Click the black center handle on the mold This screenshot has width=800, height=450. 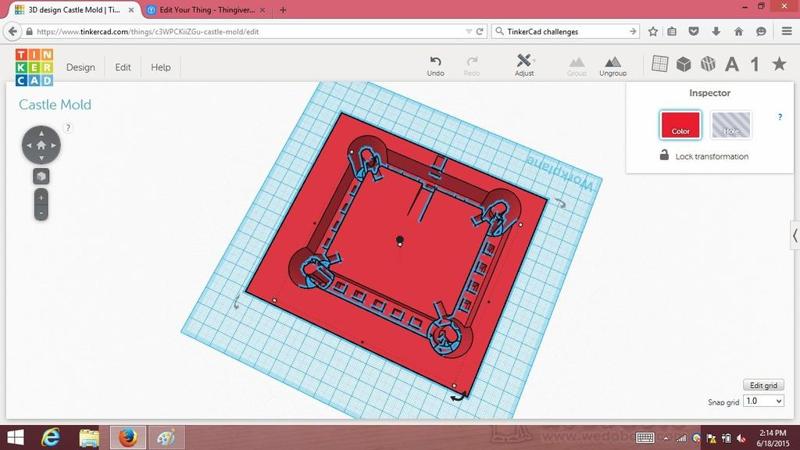(400, 239)
